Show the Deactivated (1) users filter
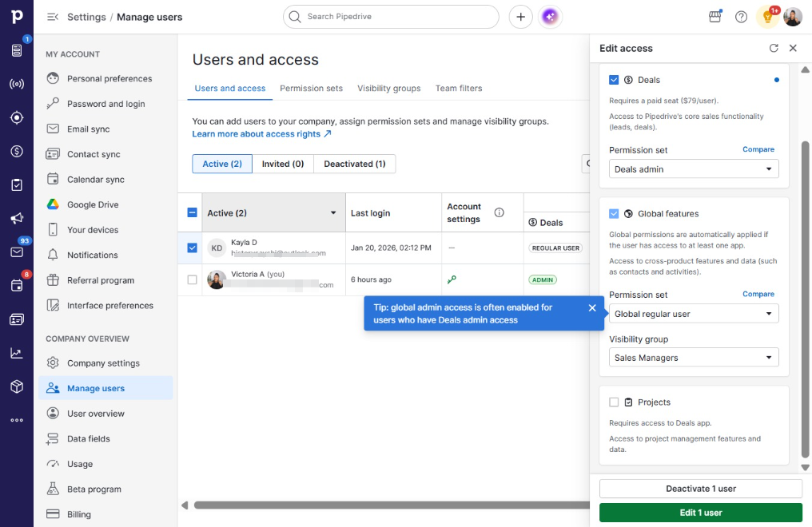Image resolution: width=812 pixels, height=527 pixels. point(355,164)
